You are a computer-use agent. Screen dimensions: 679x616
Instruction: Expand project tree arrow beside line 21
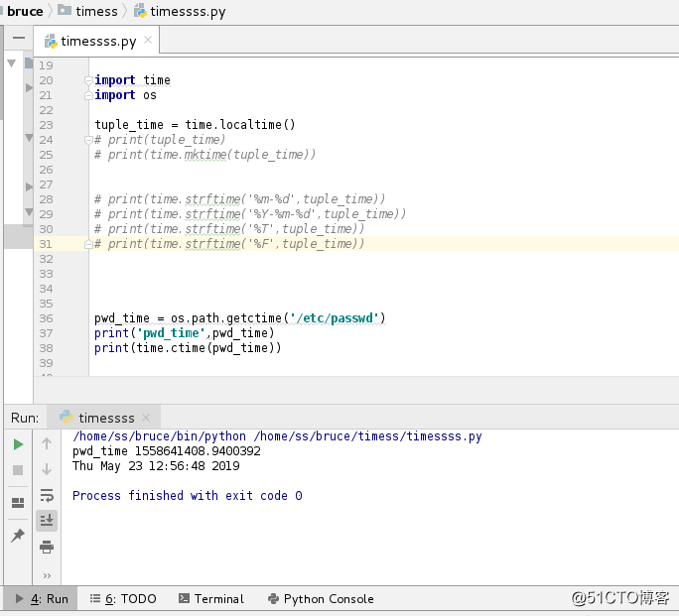click(29, 87)
